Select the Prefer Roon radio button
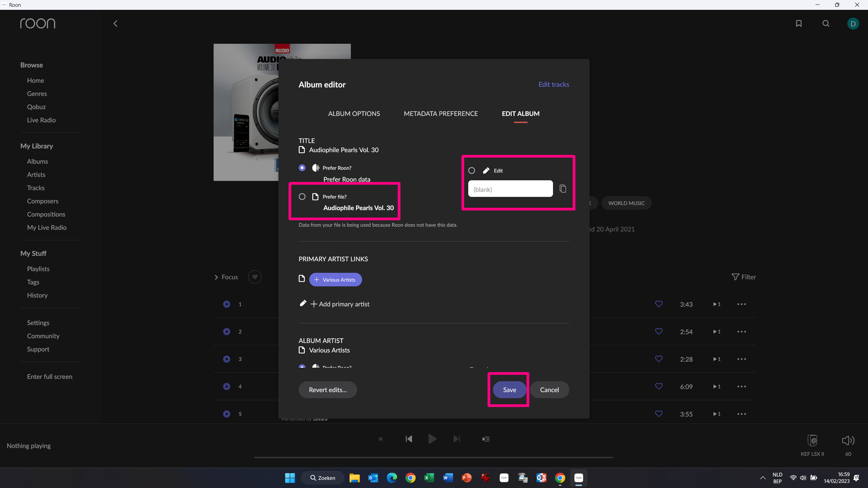 (x=302, y=168)
